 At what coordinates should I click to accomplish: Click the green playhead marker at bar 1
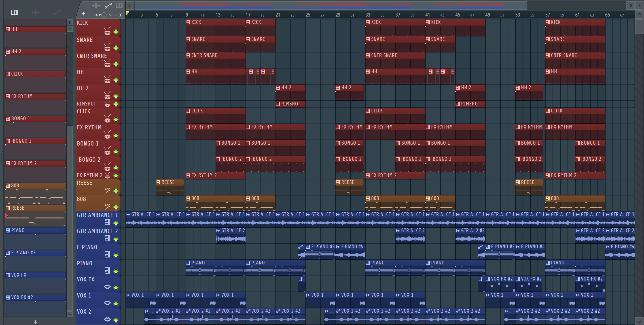tap(127, 13)
